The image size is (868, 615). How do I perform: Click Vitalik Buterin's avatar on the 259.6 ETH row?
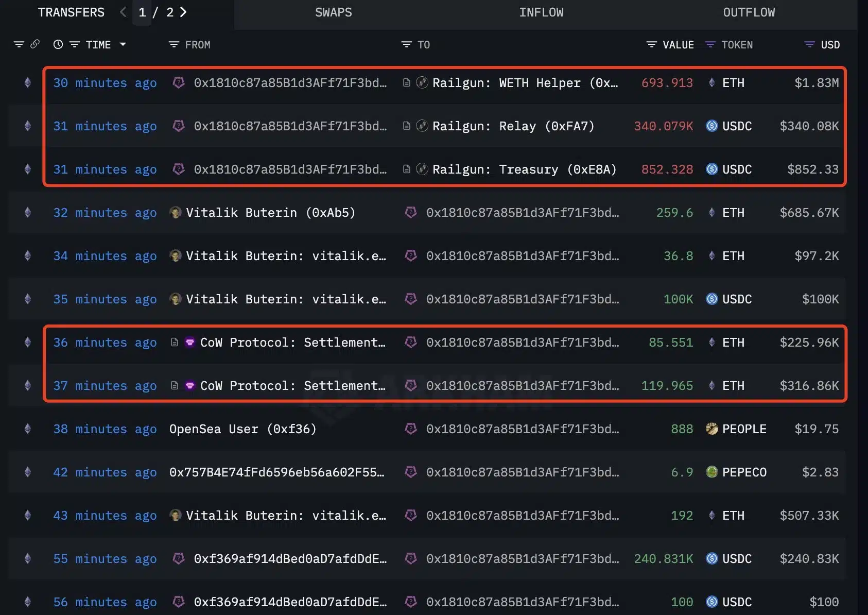[175, 212]
